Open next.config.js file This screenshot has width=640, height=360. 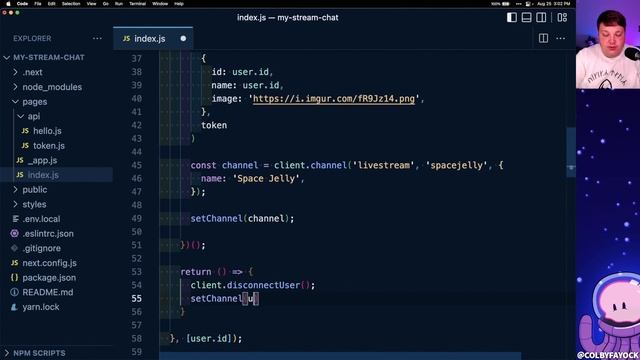point(49,263)
